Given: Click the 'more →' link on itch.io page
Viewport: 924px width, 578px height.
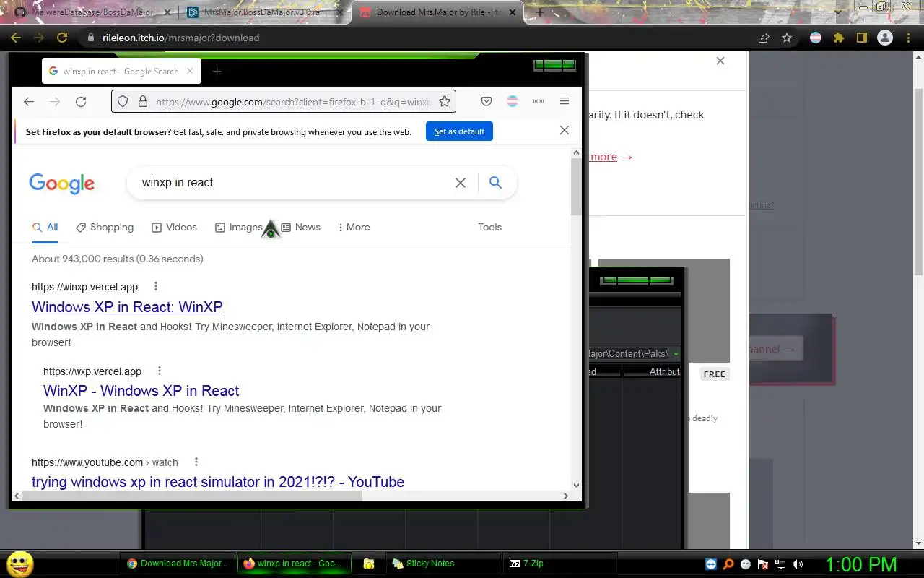Looking at the screenshot, I should click(611, 157).
